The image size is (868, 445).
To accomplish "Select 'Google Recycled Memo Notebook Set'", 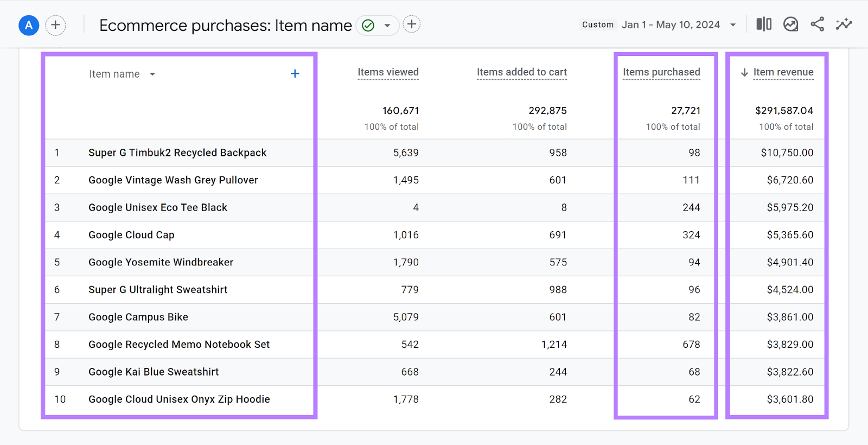I will click(x=179, y=345).
